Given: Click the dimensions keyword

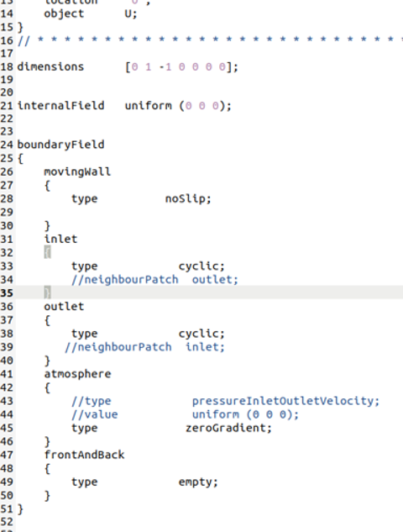Looking at the screenshot, I should pos(50,67).
